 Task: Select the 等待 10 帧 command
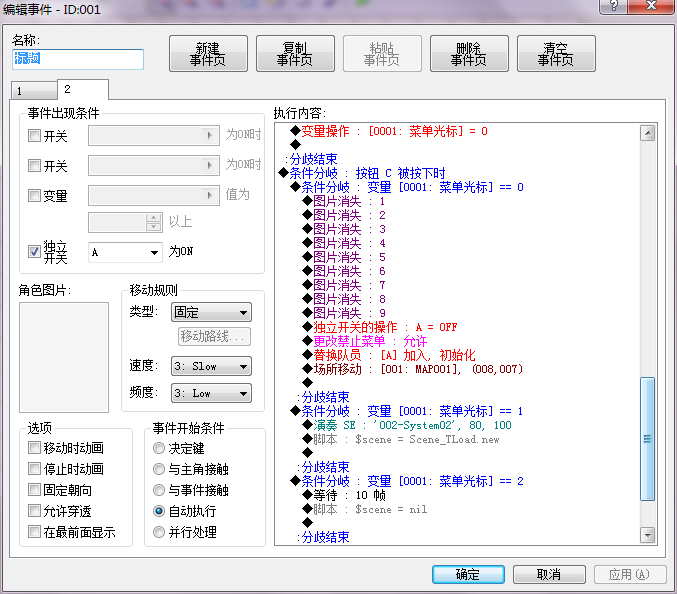pos(344,495)
